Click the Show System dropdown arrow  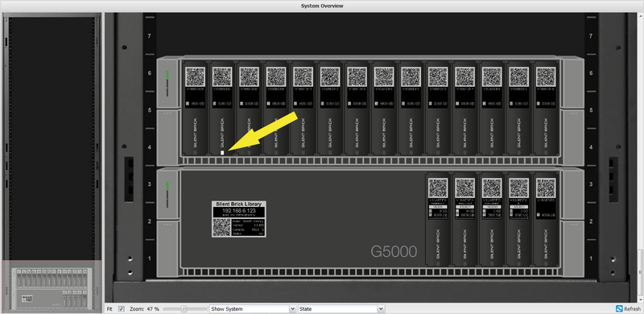[x=292, y=308]
